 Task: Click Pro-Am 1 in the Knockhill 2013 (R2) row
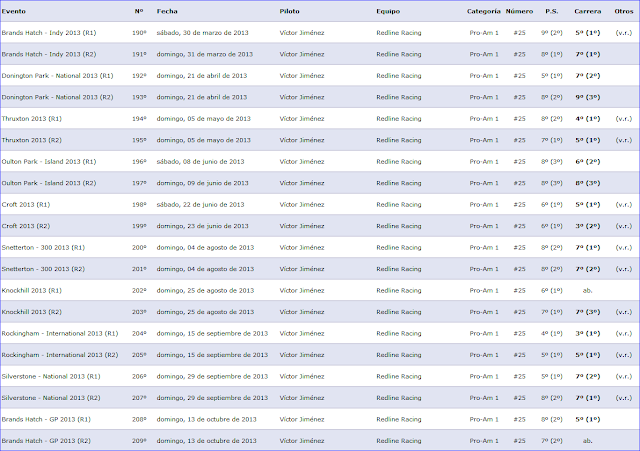pos(484,312)
